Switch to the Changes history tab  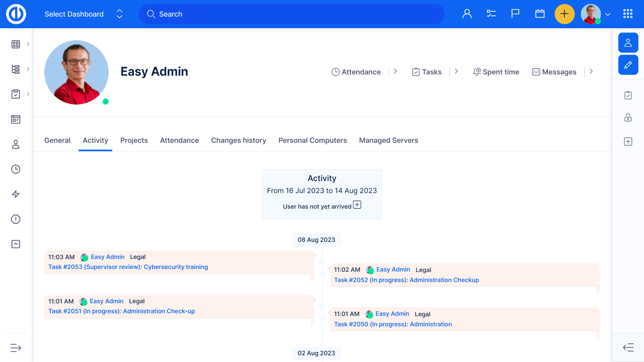[x=238, y=140]
